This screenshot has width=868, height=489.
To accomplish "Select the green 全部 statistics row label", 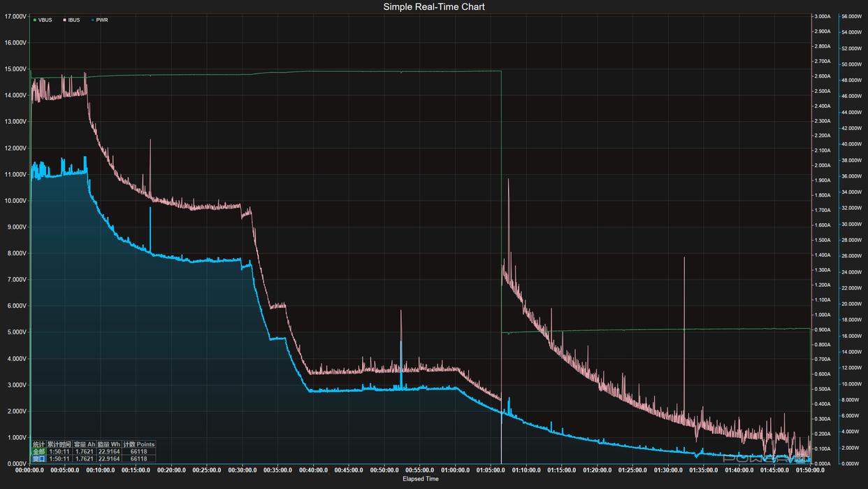I will coord(39,451).
